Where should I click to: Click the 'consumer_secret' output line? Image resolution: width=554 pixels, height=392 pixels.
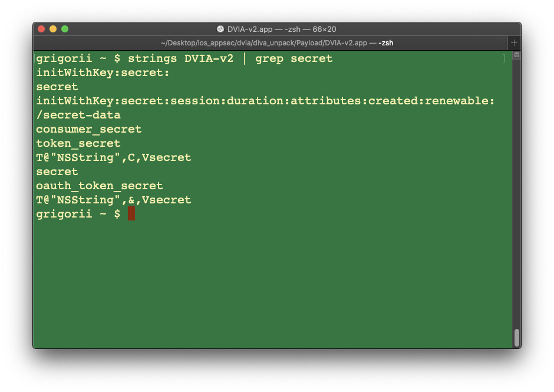(x=89, y=129)
